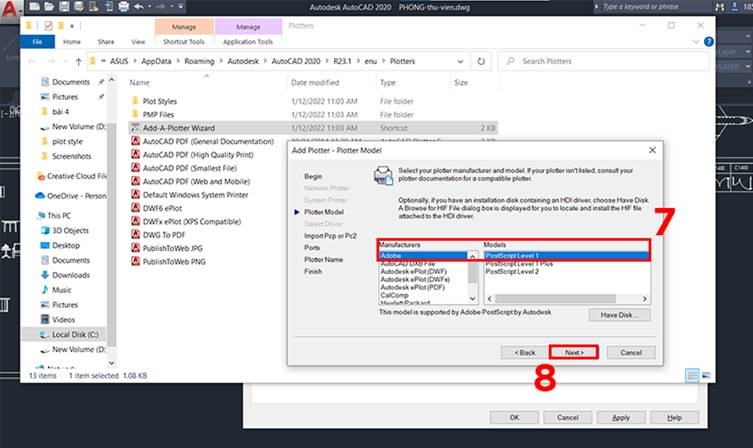This screenshot has width=753, height=448.
Task: Open AutoCAD application menu (red A)
Action: pos(10,9)
